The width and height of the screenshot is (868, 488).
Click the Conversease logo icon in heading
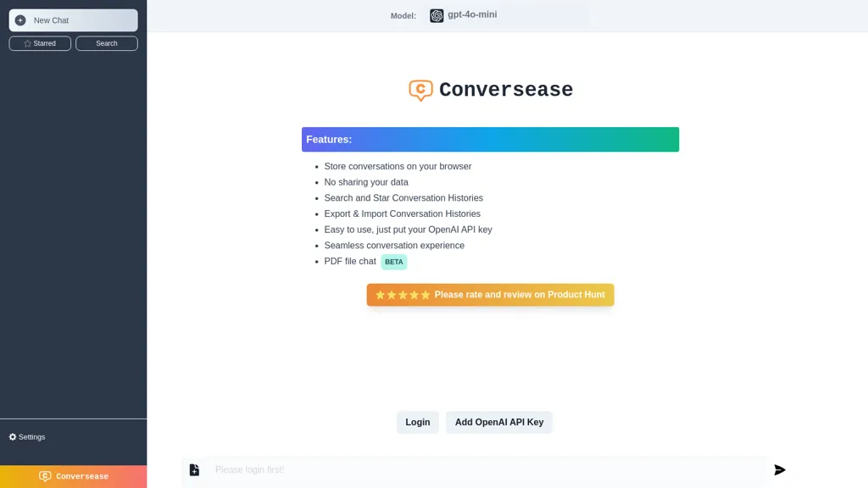[420, 90]
